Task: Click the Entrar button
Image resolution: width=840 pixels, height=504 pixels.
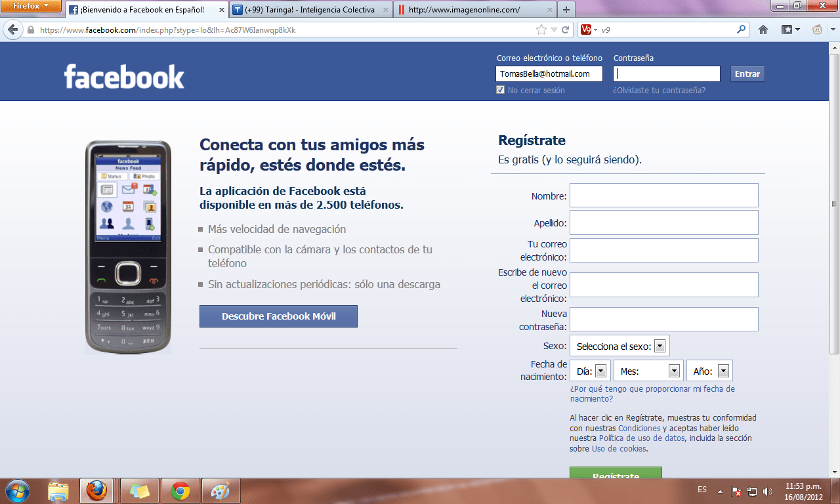Action: (747, 73)
